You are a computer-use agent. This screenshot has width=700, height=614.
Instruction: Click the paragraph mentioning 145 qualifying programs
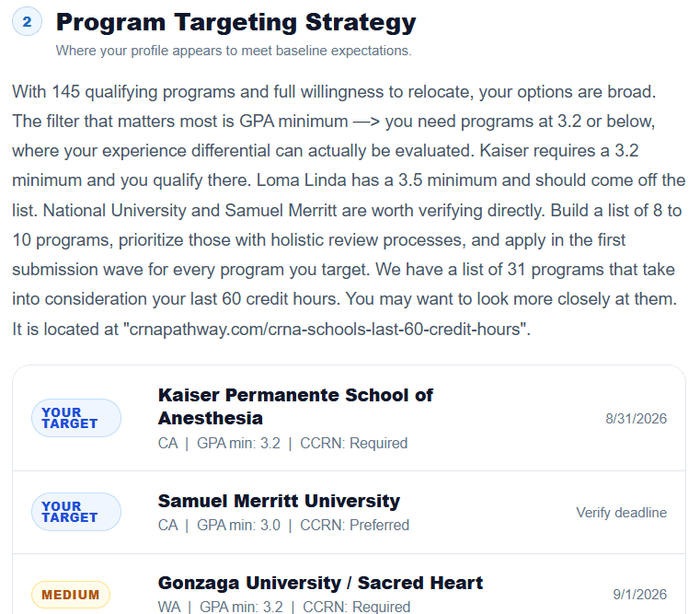(x=349, y=211)
